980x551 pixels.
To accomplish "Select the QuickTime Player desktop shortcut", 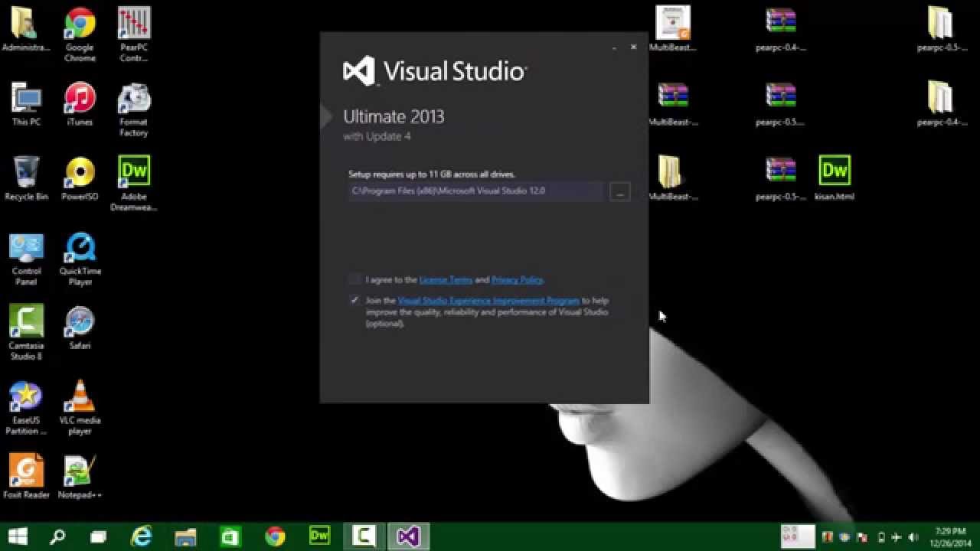I will click(80, 259).
